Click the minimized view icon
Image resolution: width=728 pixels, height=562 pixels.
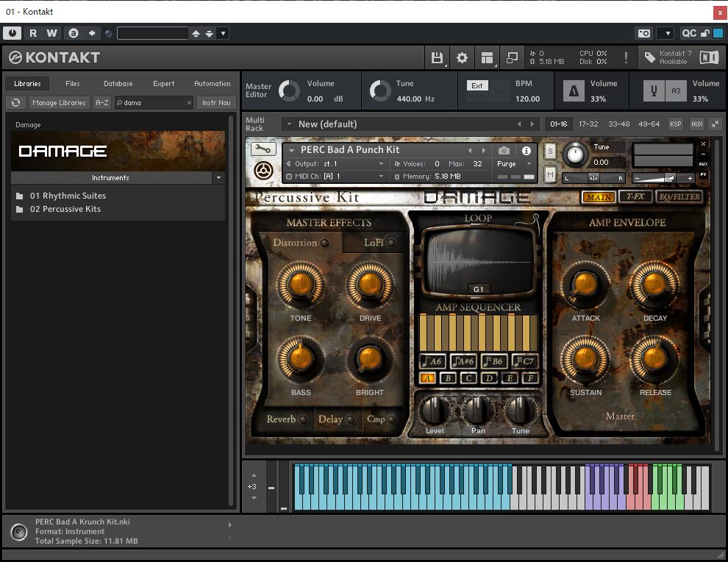(512, 57)
